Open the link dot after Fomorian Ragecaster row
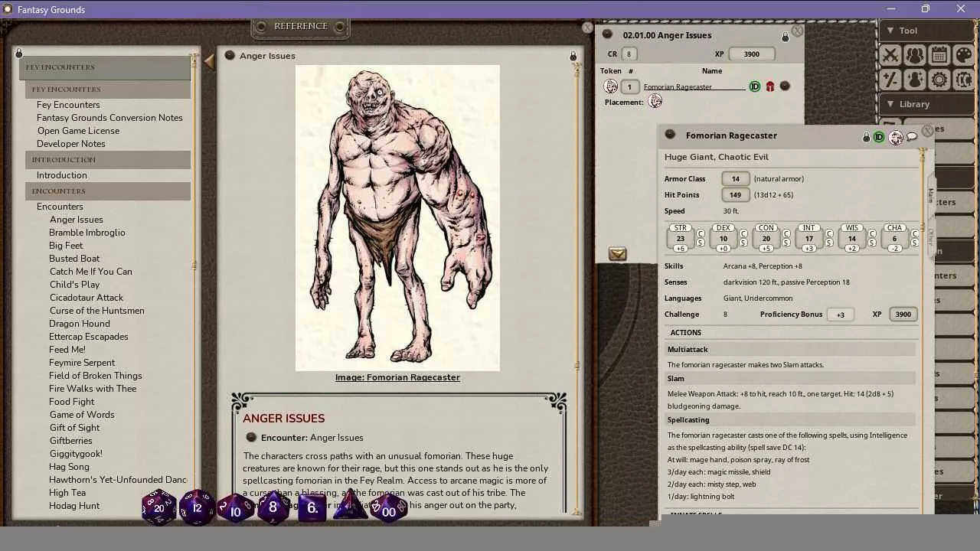Screen dimensions: 980x551 tap(785, 86)
